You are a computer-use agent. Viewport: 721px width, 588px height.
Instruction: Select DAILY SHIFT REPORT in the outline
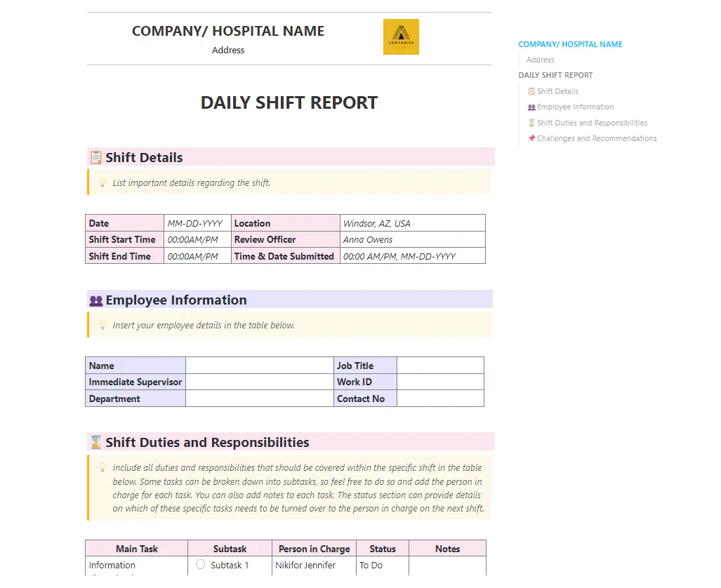[555, 75]
